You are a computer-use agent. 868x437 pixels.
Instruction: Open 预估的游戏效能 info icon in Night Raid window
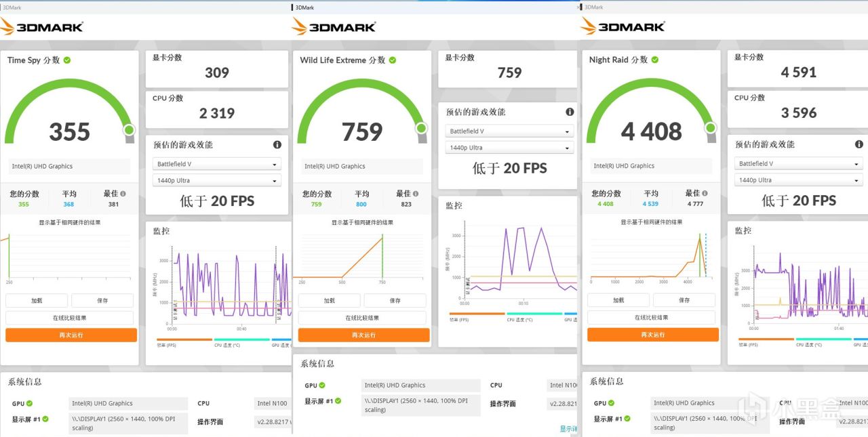coord(859,144)
